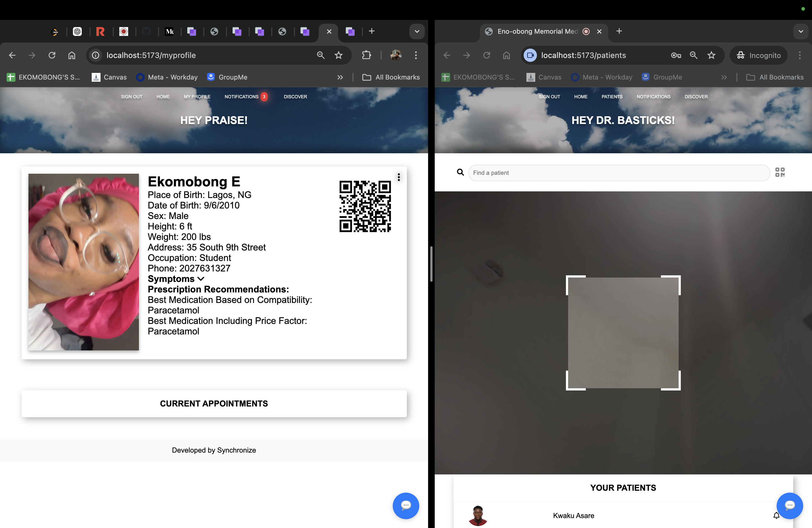Open DISCOVER link on doctor page
Image resolution: width=812 pixels, height=528 pixels.
696,97
